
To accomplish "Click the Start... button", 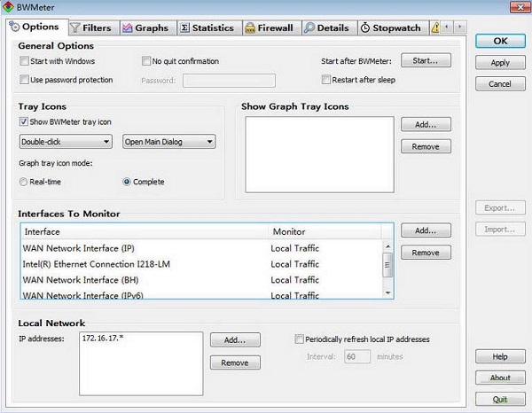I will pos(426,61).
